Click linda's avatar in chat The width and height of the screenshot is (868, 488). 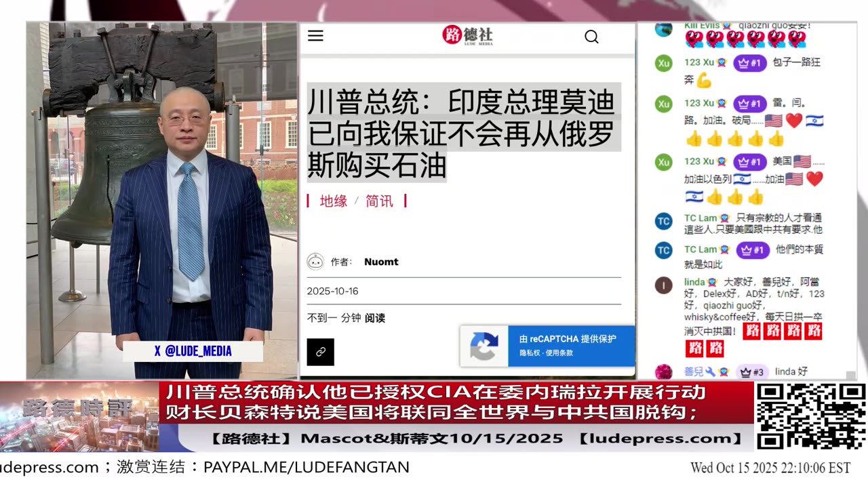point(663,285)
